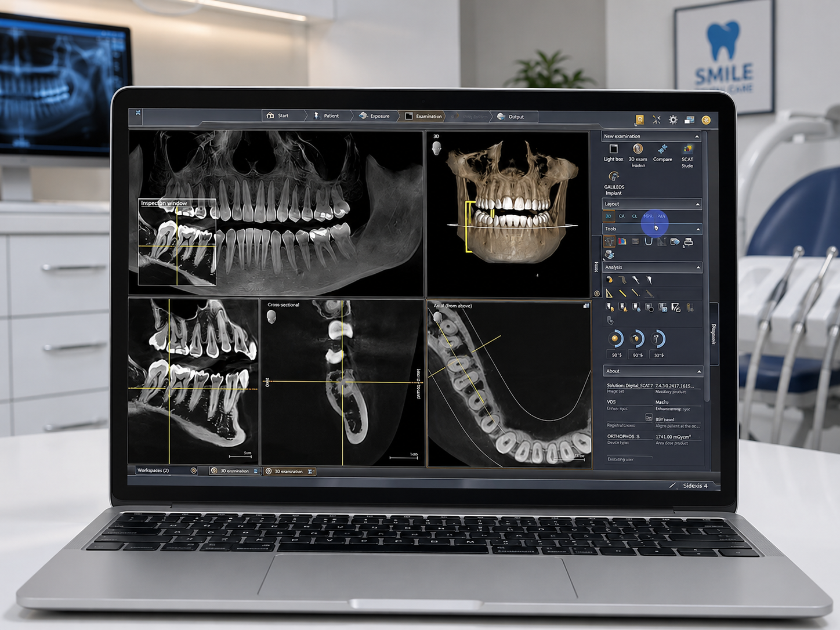Screen dimensions: 840x630
Task: Click the head orientation icon in Cross-sectional view
Action: (271, 316)
